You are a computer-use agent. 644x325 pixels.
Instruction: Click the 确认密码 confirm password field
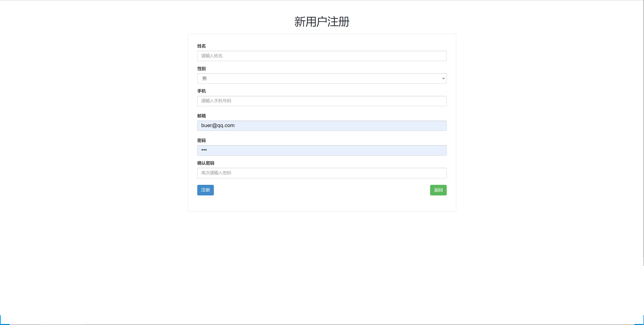point(322,173)
